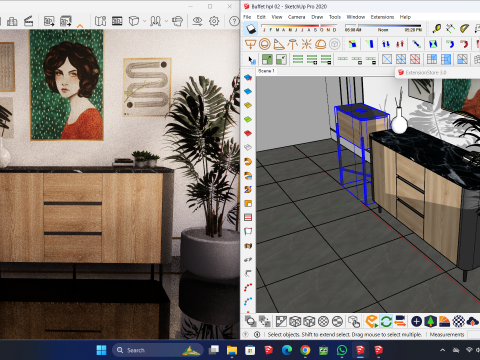Click the hand pointing at cube icon

354,321
